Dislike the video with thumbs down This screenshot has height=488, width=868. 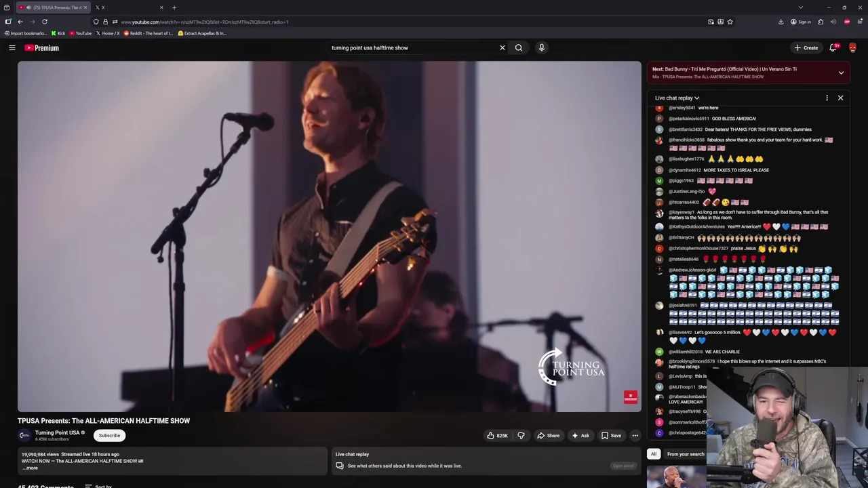click(521, 436)
